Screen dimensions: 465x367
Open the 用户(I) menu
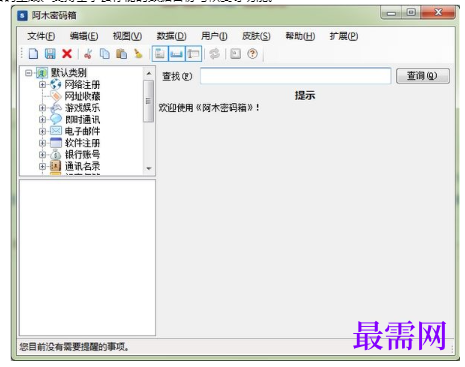click(214, 36)
